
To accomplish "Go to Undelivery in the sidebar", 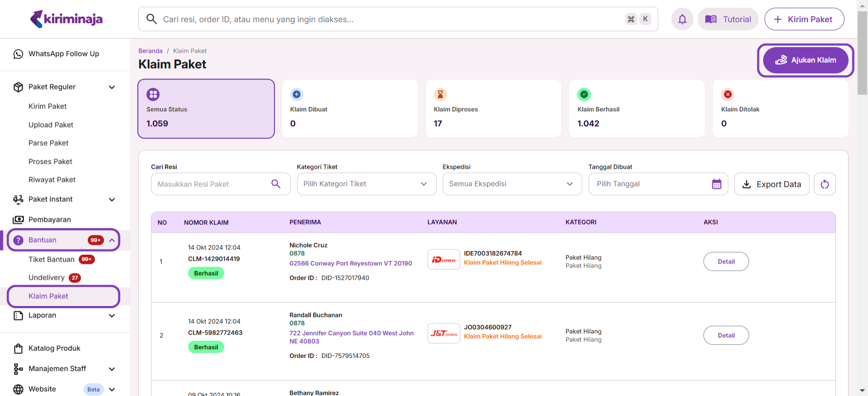I will 47,277.
